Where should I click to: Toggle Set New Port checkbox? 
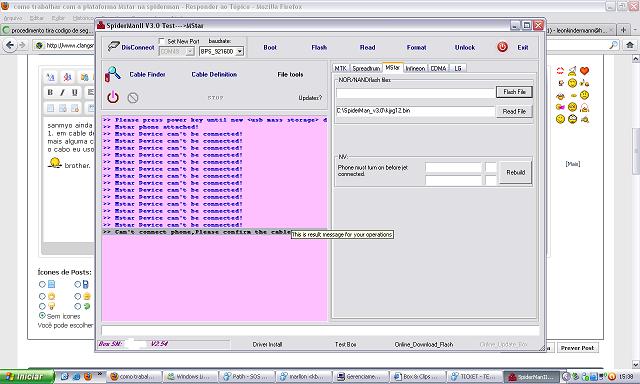[162, 41]
